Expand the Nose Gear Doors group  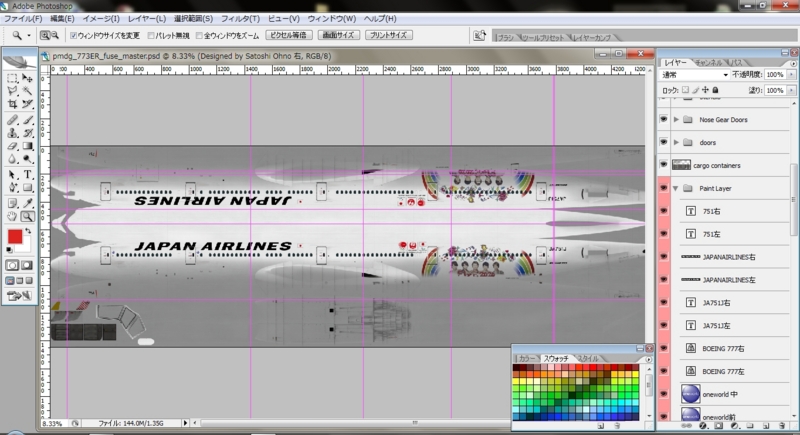tap(676, 119)
